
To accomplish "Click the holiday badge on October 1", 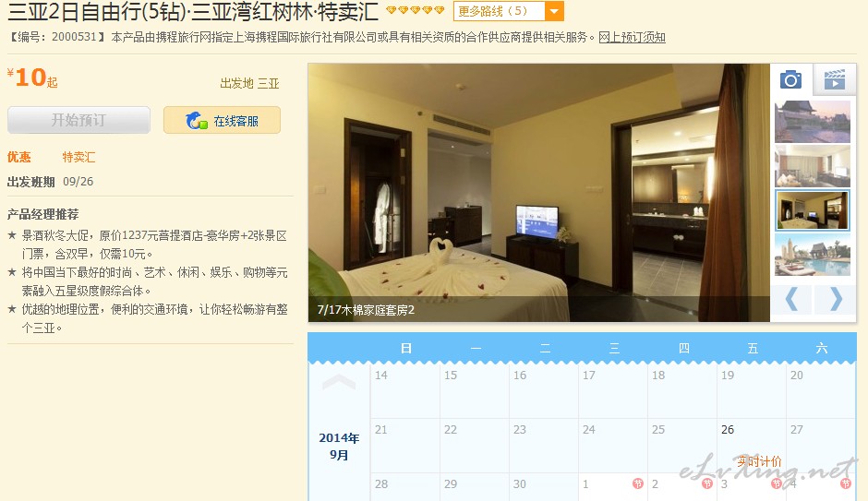I will click(x=638, y=483).
